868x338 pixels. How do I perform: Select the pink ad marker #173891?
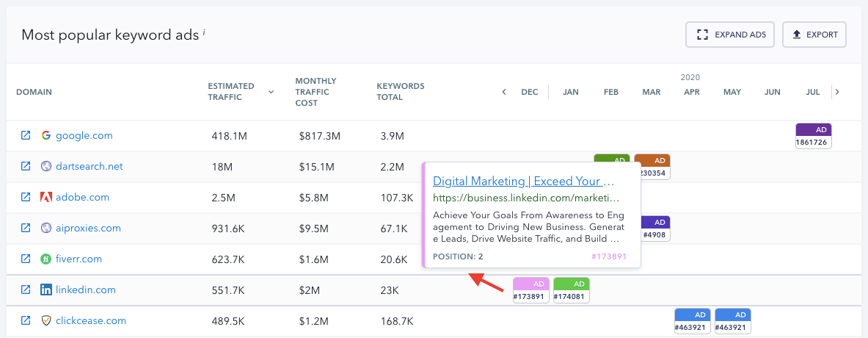tap(530, 290)
